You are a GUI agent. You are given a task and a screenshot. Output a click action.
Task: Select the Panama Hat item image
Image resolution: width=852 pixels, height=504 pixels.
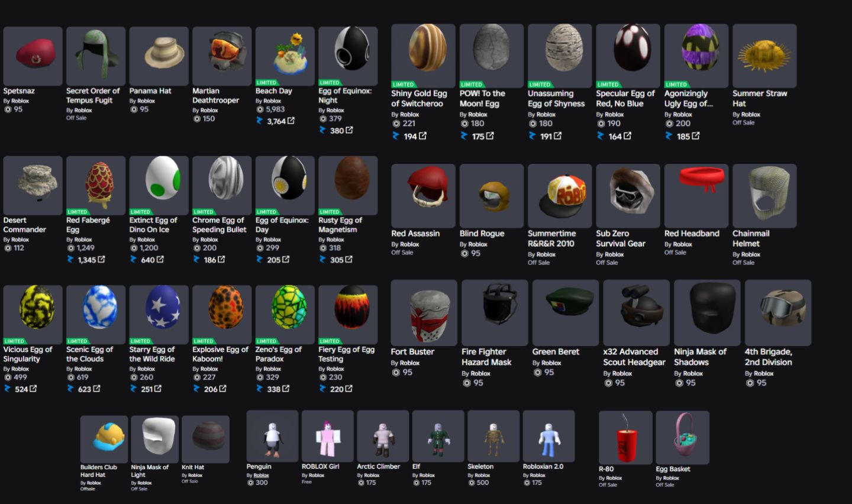pyautogui.click(x=159, y=56)
